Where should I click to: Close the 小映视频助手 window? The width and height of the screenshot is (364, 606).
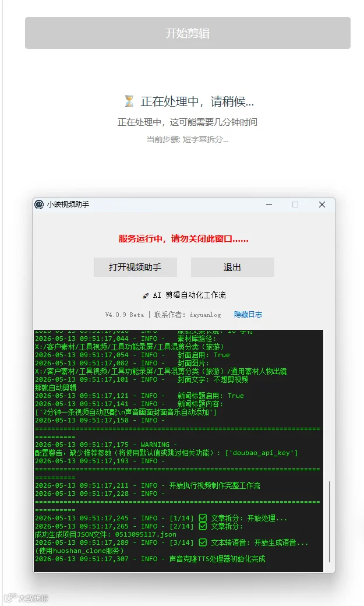pyautogui.click(x=322, y=205)
